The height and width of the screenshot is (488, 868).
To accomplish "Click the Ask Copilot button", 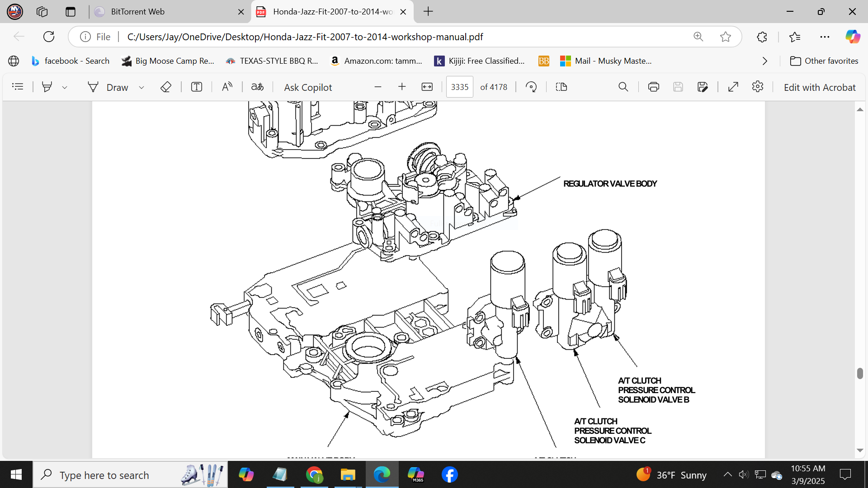I will tap(308, 87).
